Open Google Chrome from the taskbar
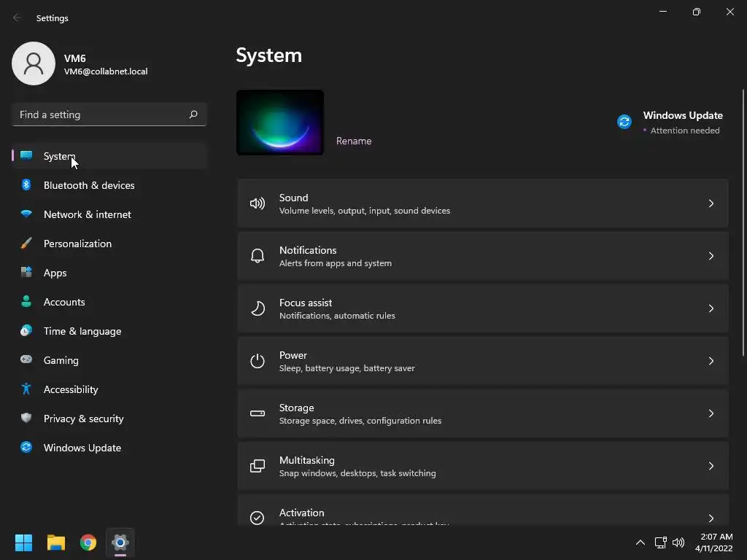Viewport: 747px width, 560px height. [88, 542]
